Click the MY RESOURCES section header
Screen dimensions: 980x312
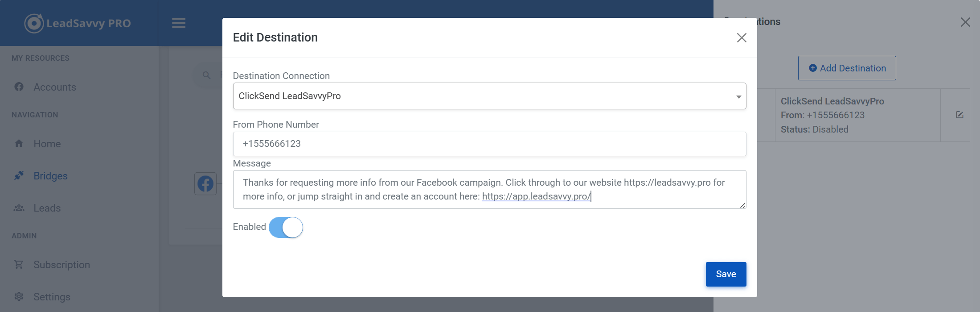pos(41,58)
